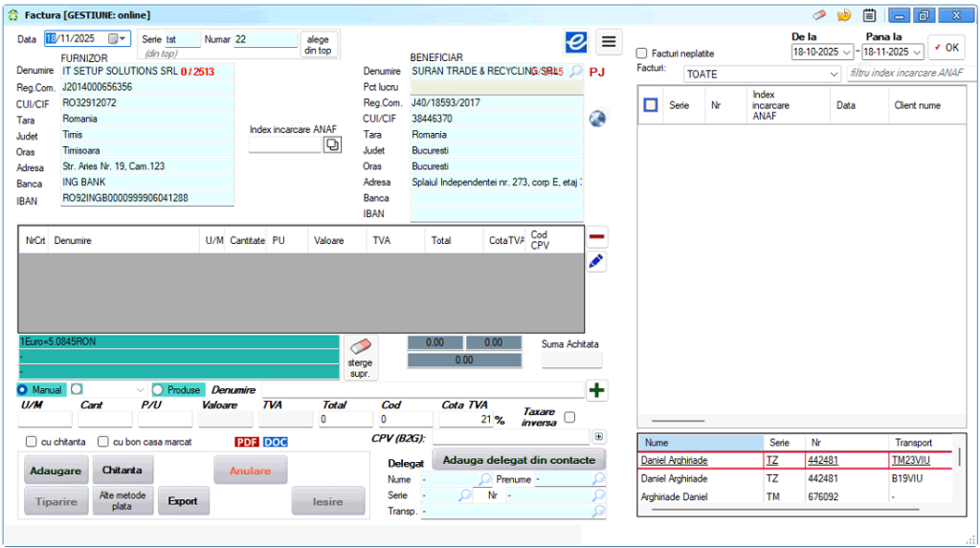Click the alege din top button
The width and height of the screenshot is (980, 548).
coord(318,44)
